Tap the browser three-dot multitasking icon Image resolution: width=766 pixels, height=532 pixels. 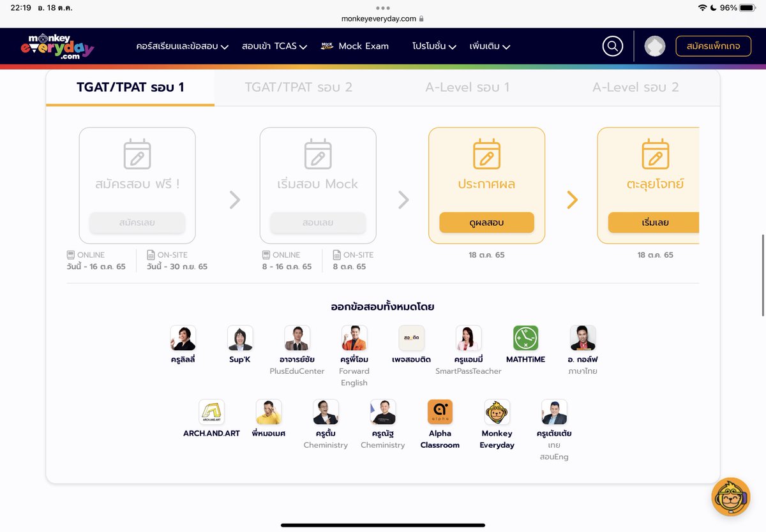click(x=383, y=8)
